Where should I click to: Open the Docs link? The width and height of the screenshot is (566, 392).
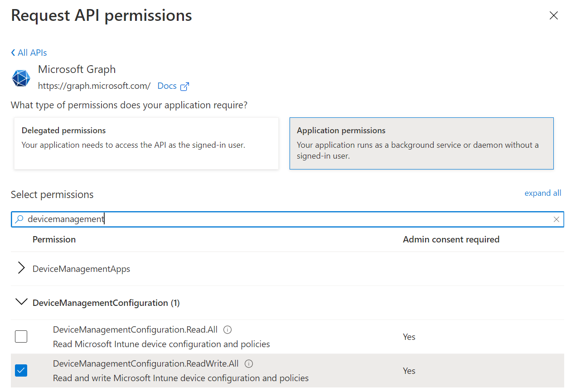[167, 86]
